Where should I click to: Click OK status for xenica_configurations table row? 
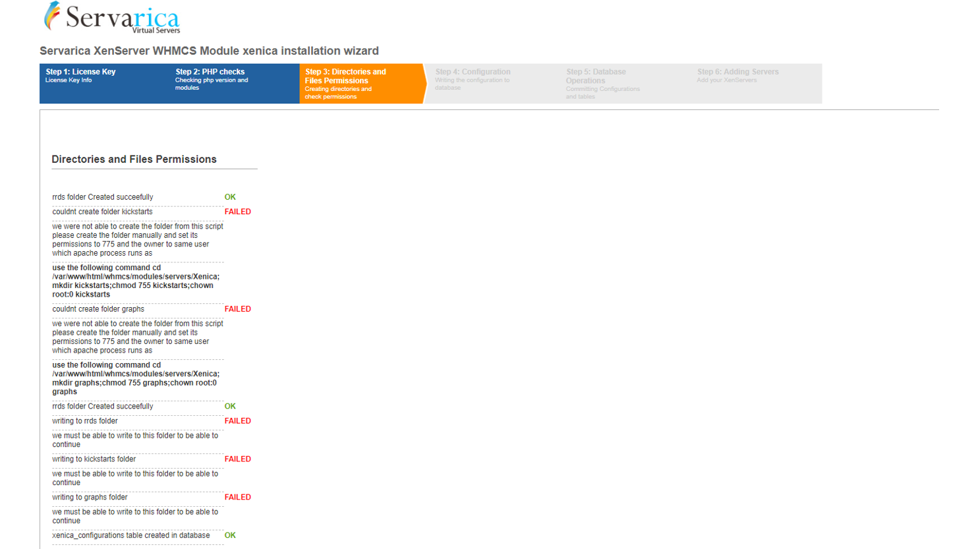tap(230, 536)
